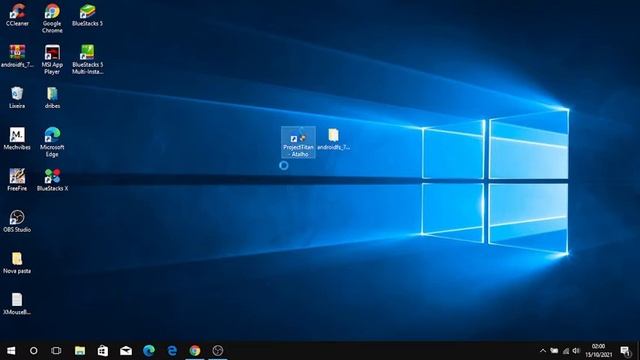Select the Nova pasta folder
Image resolution: width=640 pixels, height=360 pixels.
click(17, 262)
